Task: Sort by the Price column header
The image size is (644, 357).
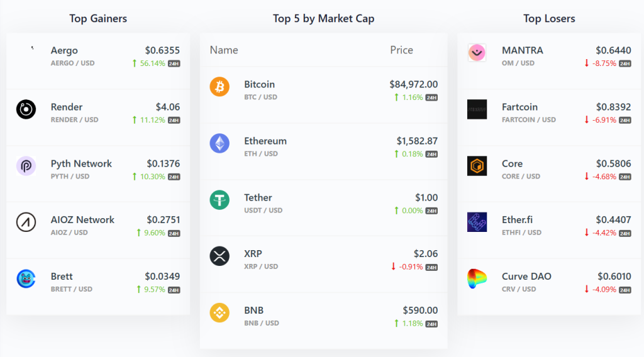Action: 401,50
